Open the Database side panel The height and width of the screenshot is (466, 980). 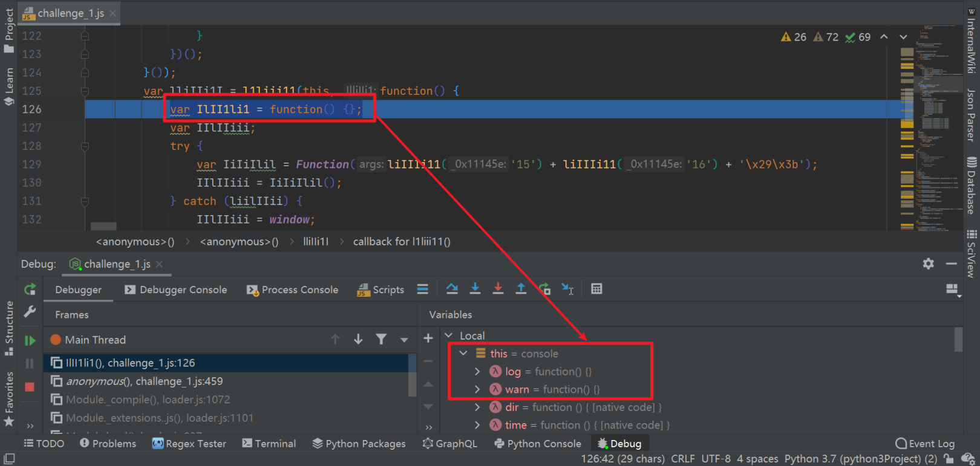pyautogui.click(x=971, y=185)
